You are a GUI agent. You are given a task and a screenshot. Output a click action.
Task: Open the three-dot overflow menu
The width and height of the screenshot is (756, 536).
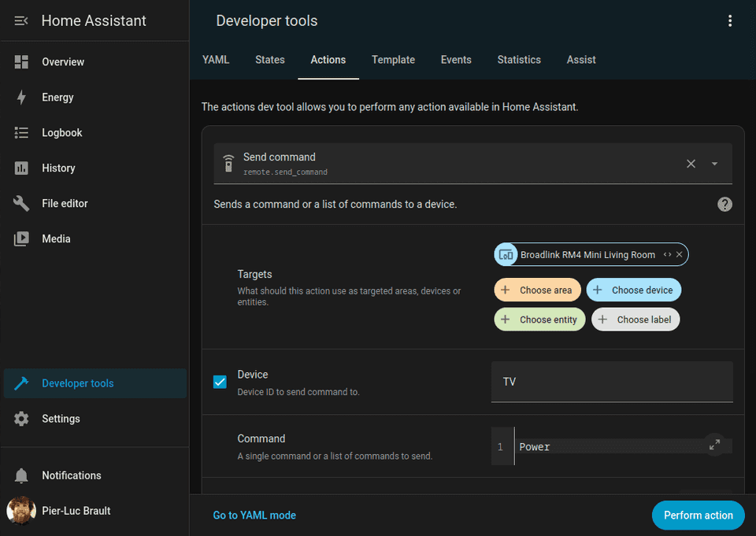tap(730, 20)
